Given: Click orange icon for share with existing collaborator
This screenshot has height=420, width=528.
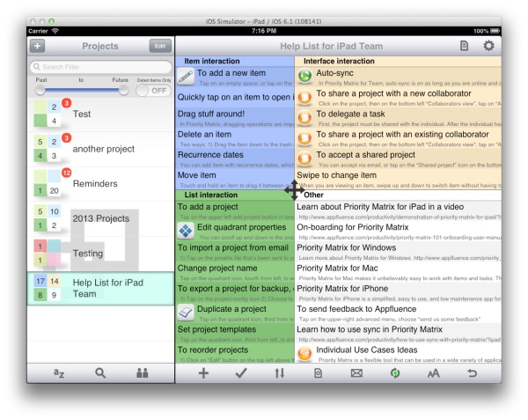Looking at the screenshot, I should click(304, 137).
